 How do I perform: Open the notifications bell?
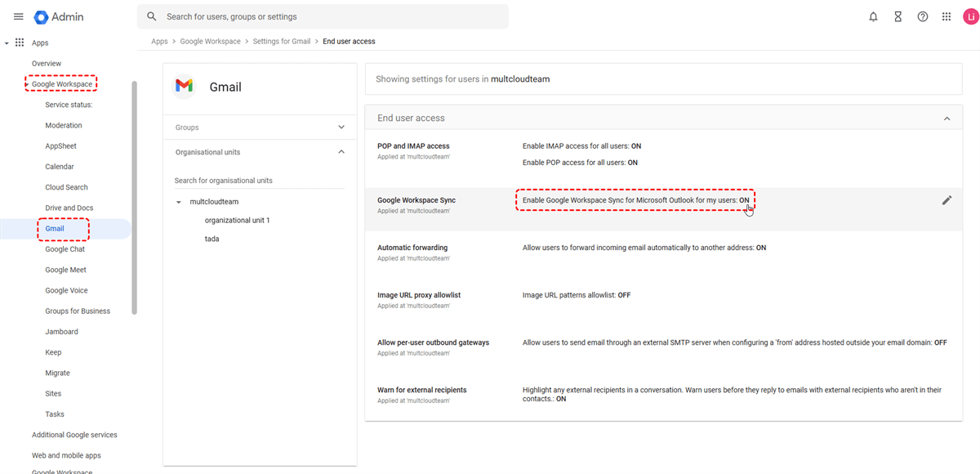pos(873,16)
